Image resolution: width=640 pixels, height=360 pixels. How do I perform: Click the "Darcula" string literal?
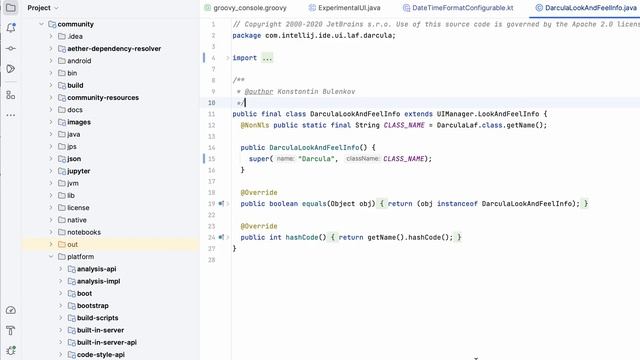(316, 159)
